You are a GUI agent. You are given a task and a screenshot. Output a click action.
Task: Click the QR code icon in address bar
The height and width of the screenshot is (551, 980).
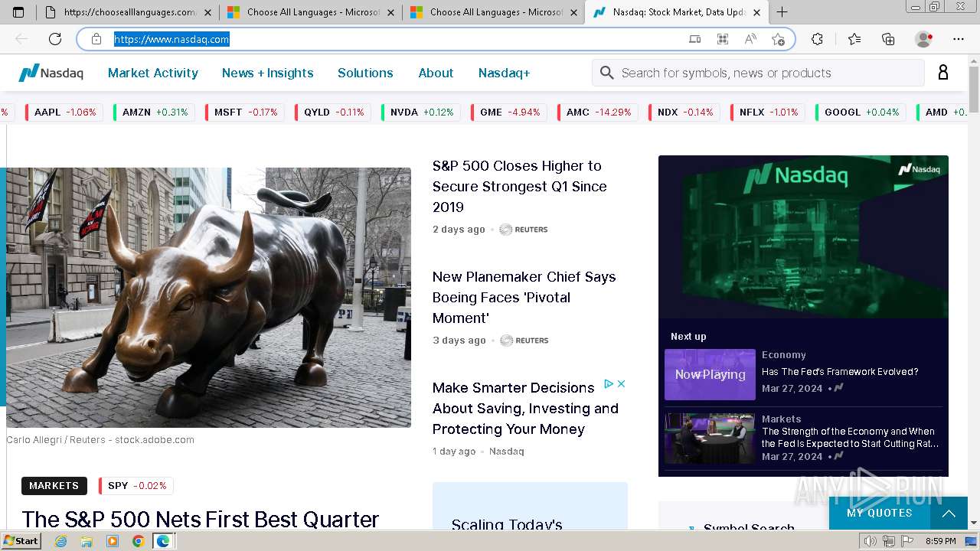722,39
